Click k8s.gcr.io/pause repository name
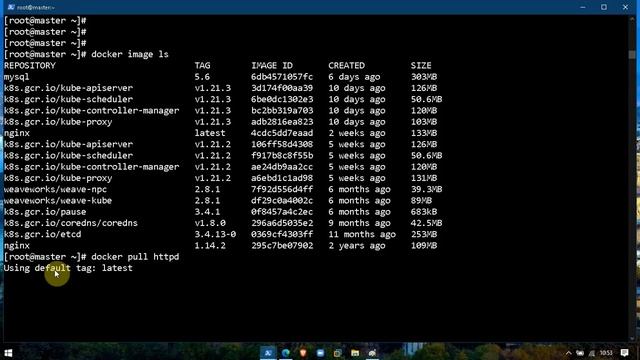 [45, 212]
